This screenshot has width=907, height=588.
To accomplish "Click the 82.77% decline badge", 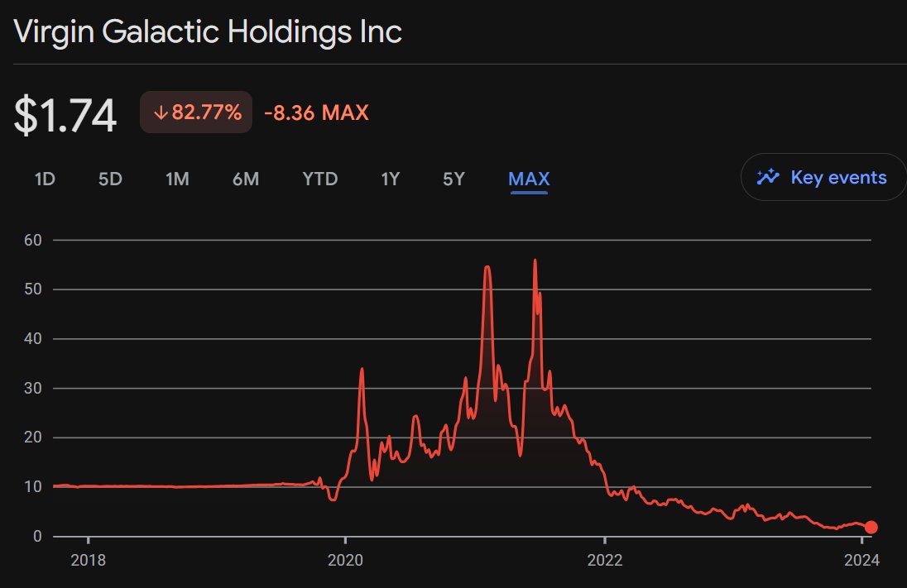I will 195,112.
